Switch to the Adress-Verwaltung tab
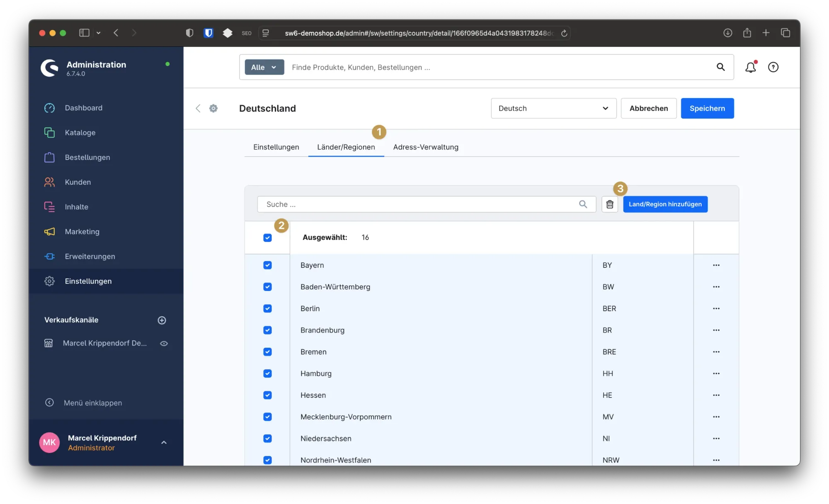 point(426,147)
